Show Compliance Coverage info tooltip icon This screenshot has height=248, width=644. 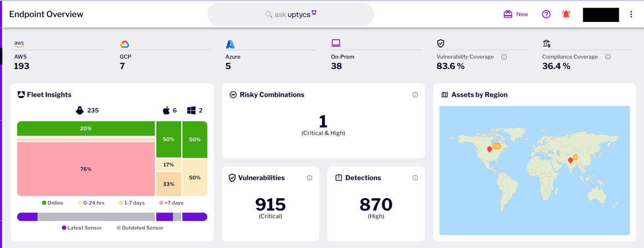pos(608,57)
